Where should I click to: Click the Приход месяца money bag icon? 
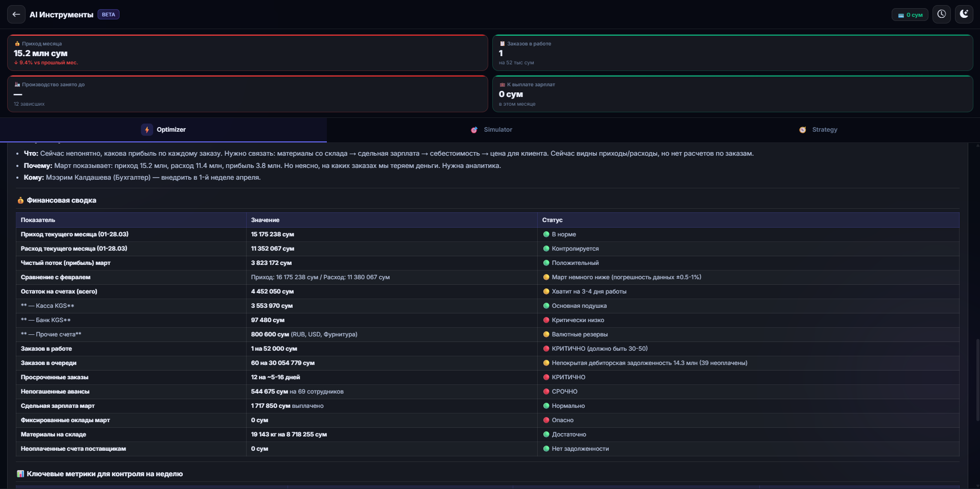(x=17, y=44)
